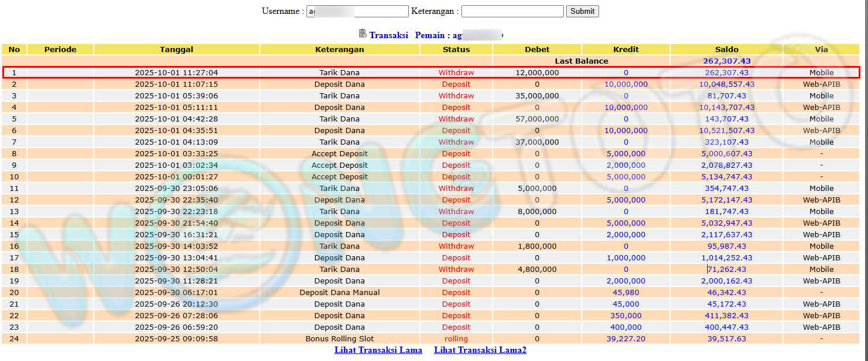The width and height of the screenshot is (868, 361).
Task: Focus the Keterangan input field
Action: click(x=512, y=11)
